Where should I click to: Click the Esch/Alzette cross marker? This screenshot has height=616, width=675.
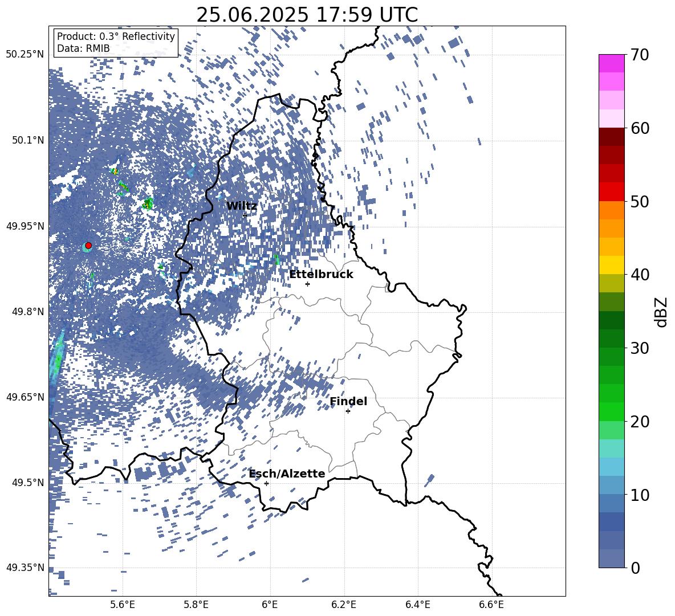tap(266, 483)
